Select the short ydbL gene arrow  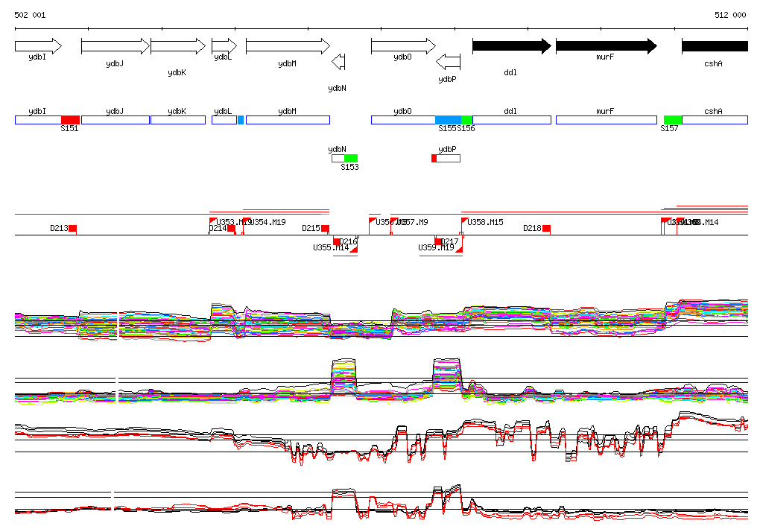point(224,46)
